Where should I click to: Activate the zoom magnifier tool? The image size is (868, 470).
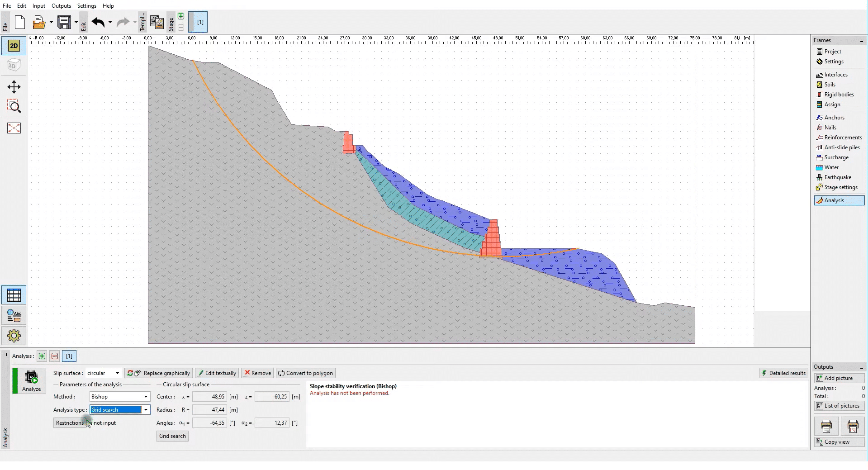(14, 107)
